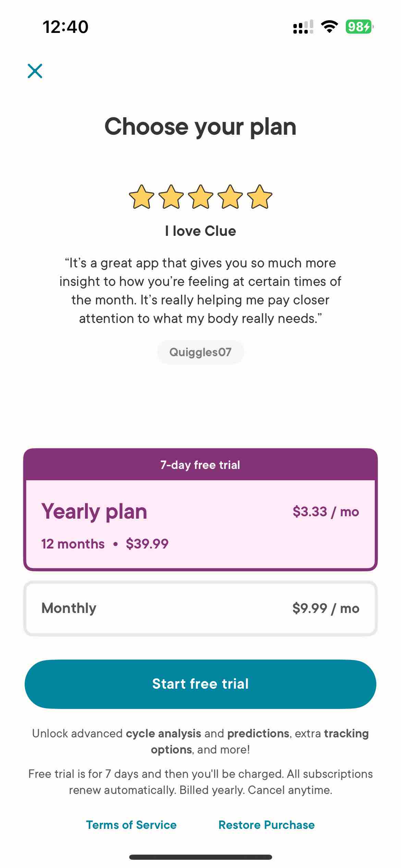Tap the third rating star
401x868 pixels.
200,197
